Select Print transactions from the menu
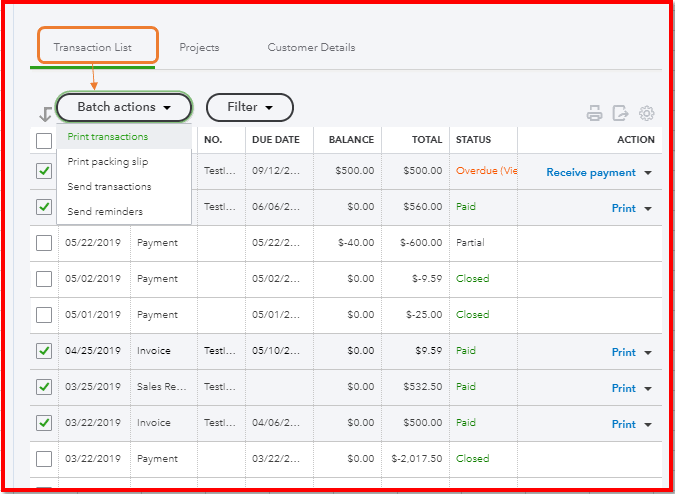This screenshot has width=675, height=494. click(108, 137)
